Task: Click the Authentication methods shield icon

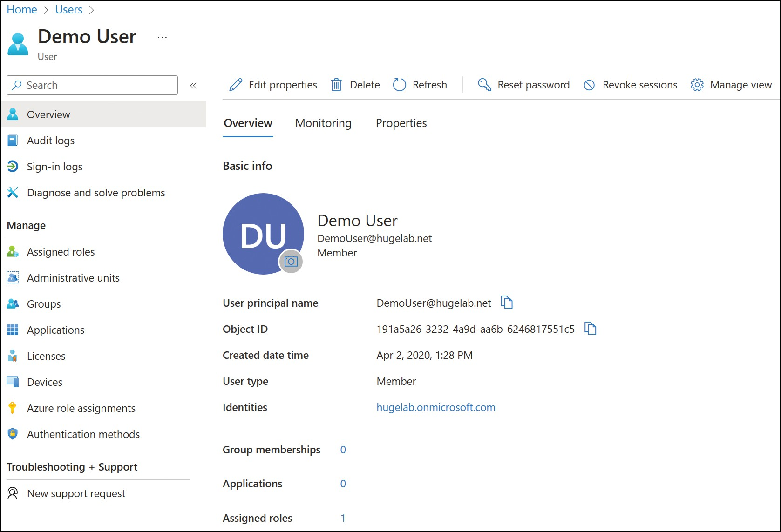Action: [x=13, y=434]
